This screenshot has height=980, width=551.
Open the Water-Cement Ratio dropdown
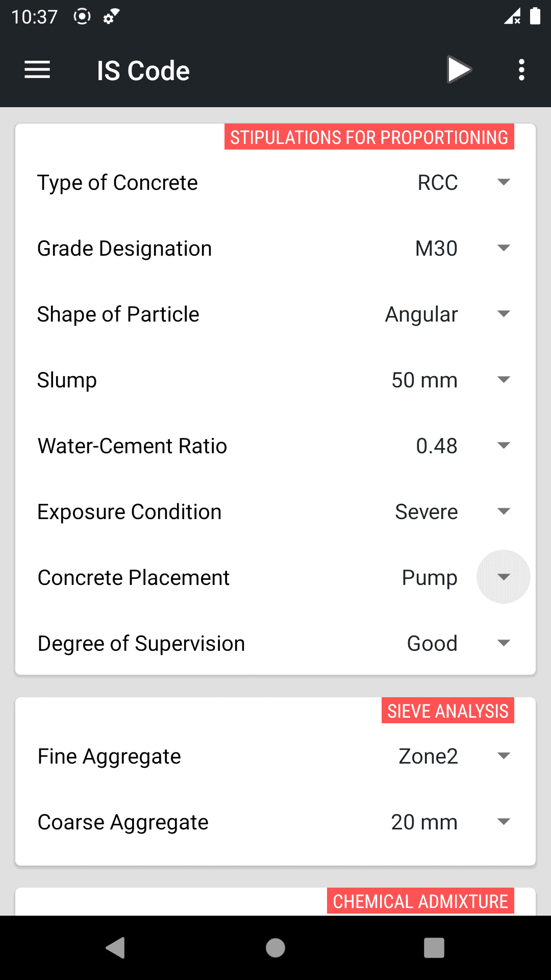[x=503, y=446]
